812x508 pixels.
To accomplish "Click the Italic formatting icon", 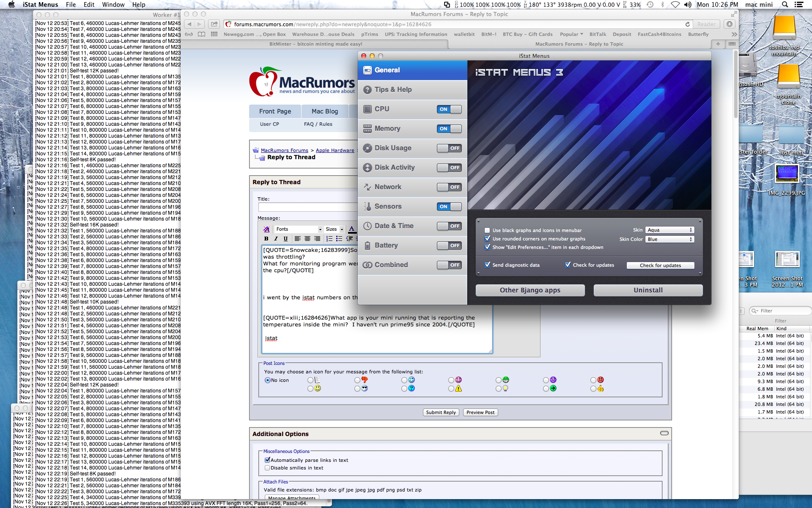I will tap(276, 239).
